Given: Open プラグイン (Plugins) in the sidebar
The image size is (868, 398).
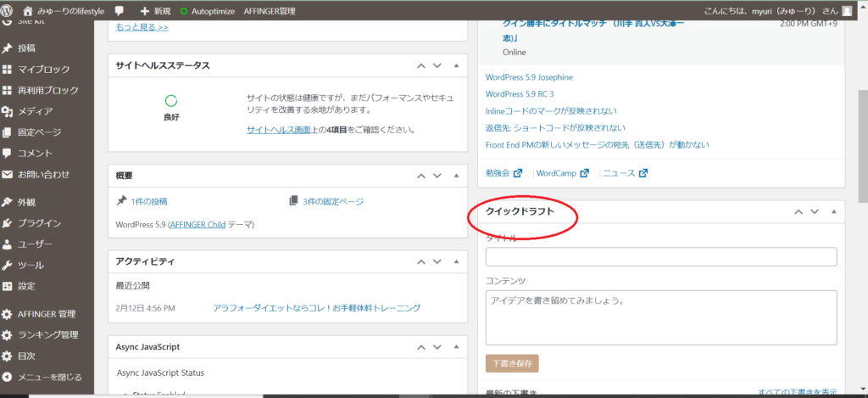Looking at the screenshot, I should pyautogui.click(x=39, y=223).
